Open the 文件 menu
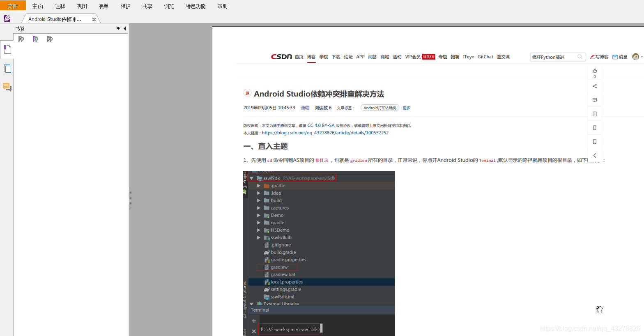The width and height of the screenshot is (644, 336). coord(13,6)
